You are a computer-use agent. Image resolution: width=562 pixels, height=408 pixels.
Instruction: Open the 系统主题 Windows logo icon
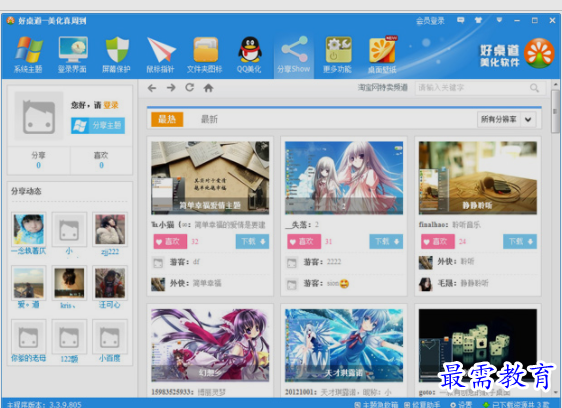coord(29,50)
